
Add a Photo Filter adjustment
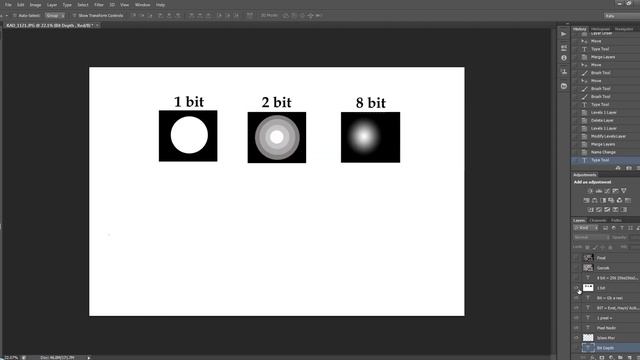click(611, 200)
